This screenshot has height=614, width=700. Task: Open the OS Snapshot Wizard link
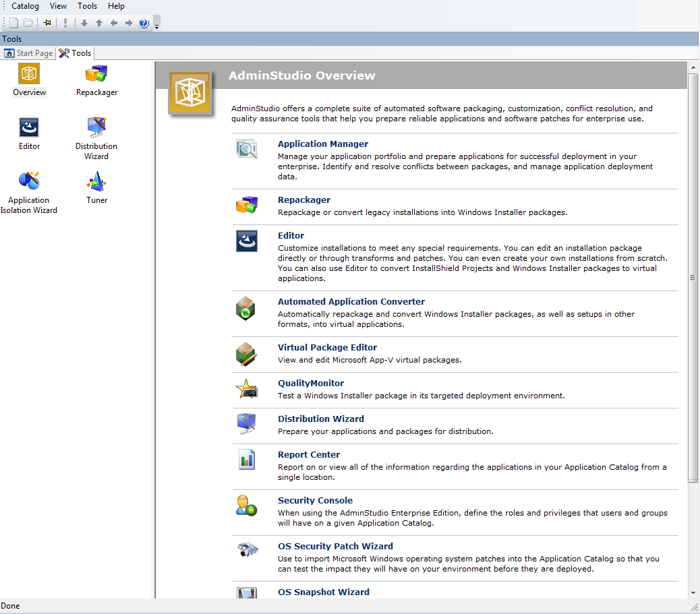323,592
